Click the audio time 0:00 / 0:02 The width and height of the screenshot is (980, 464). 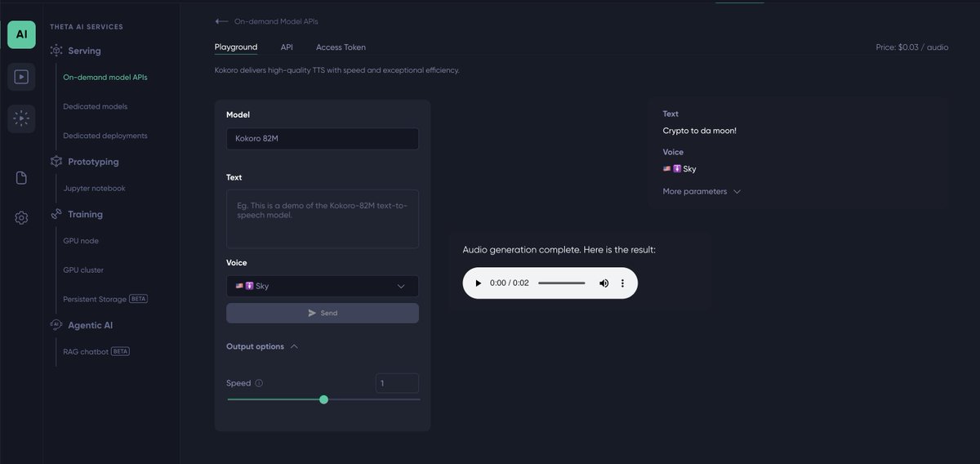click(510, 283)
